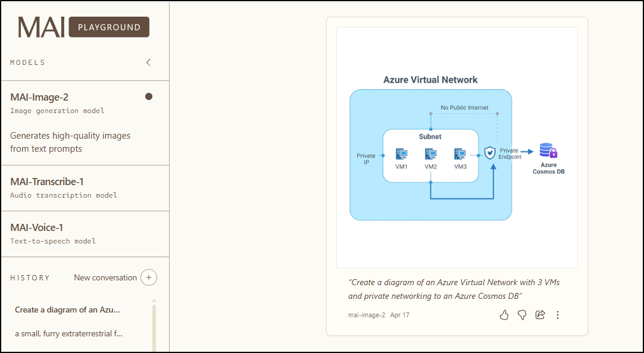Image resolution: width=644 pixels, height=353 pixels.
Task: Choose the MAI-Voice-1 text-to-speech model
Action: pyautogui.click(x=37, y=227)
